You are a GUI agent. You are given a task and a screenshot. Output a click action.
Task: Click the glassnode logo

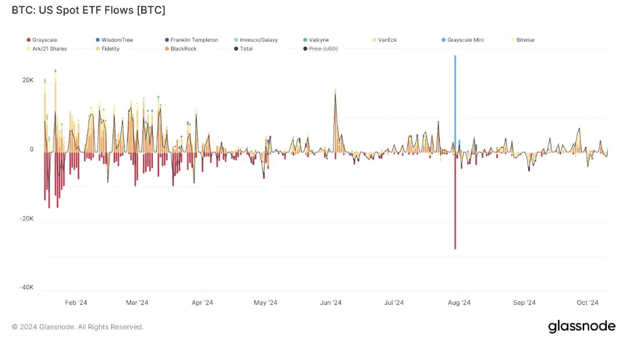582,326
